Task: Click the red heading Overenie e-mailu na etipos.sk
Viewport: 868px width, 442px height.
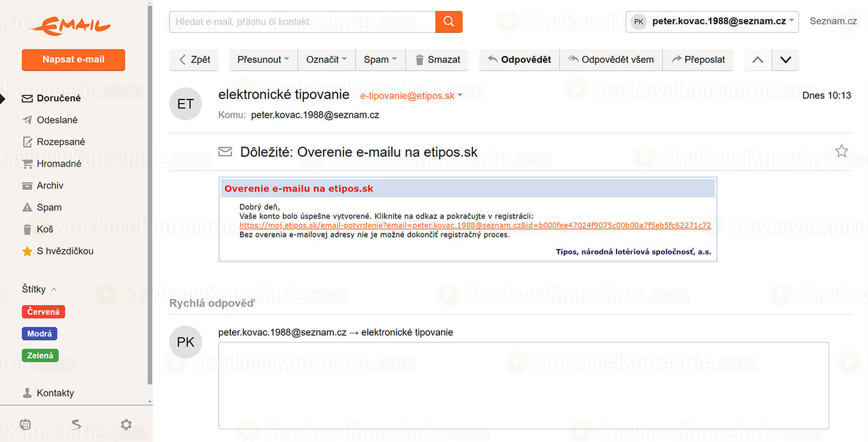Action: [299, 189]
